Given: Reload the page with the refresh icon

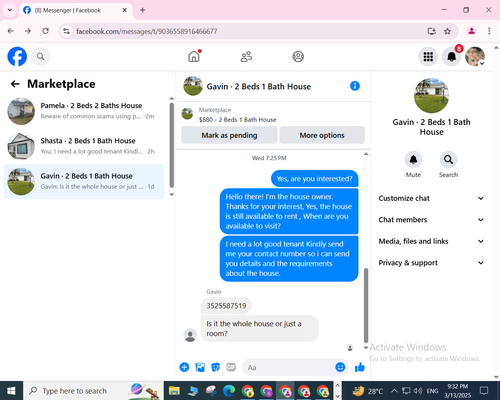Looking at the screenshot, I should (x=46, y=31).
